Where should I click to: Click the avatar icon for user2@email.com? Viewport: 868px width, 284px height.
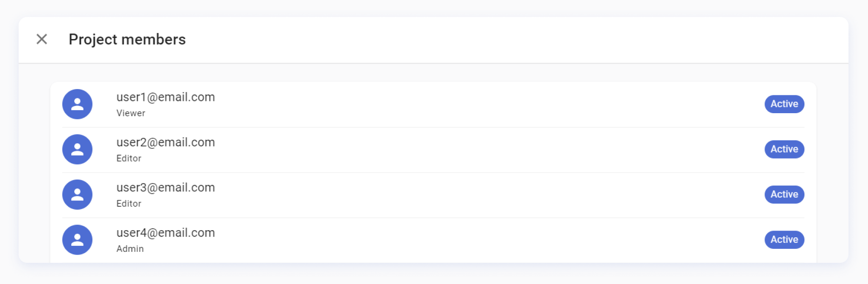coord(77,149)
